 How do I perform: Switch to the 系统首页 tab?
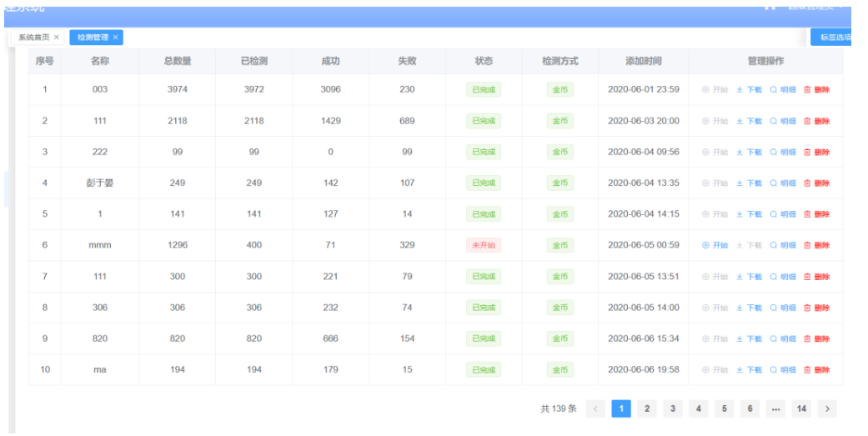[x=33, y=38]
